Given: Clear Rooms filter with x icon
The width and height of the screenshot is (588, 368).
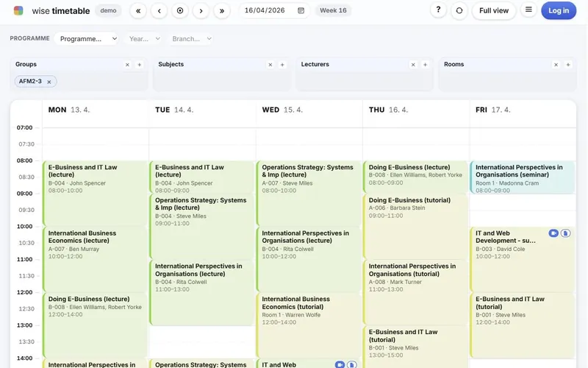Looking at the screenshot, I should [556, 65].
